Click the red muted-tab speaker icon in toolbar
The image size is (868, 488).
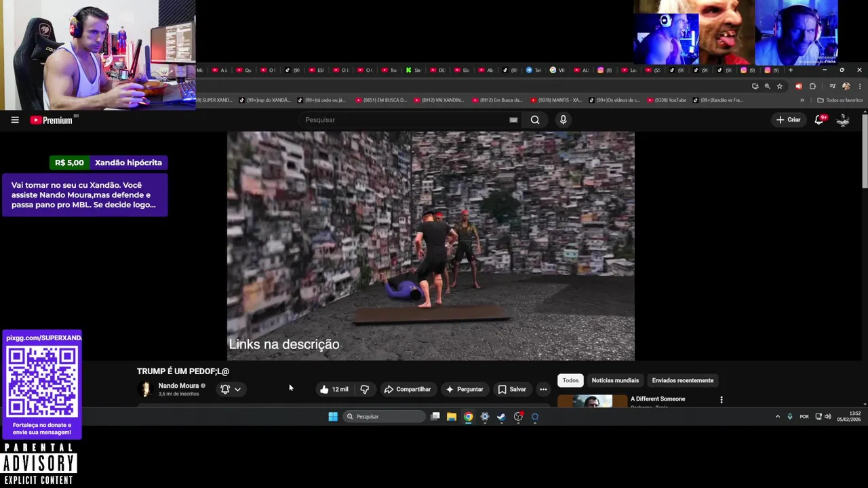click(798, 87)
